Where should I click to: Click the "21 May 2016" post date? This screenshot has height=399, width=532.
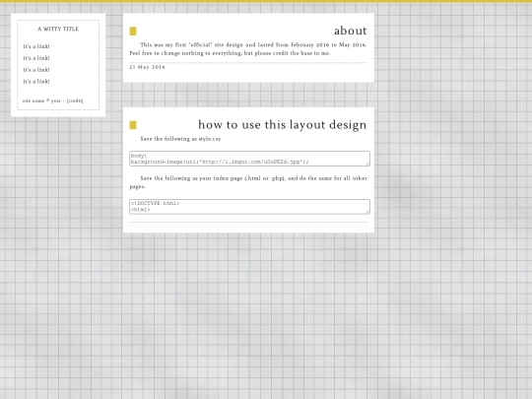tap(147, 67)
